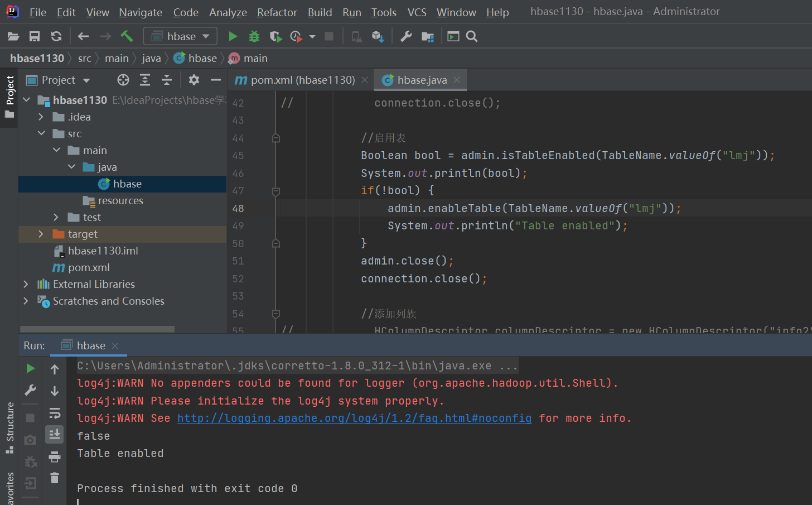Open the Project Structure dialog icon
The height and width of the screenshot is (505, 812).
click(428, 37)
